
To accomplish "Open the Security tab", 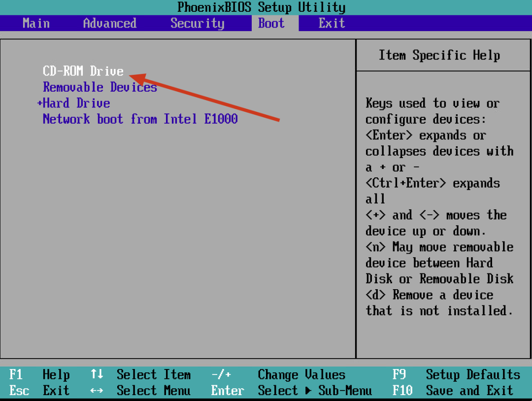I will (x=197, y=24).
